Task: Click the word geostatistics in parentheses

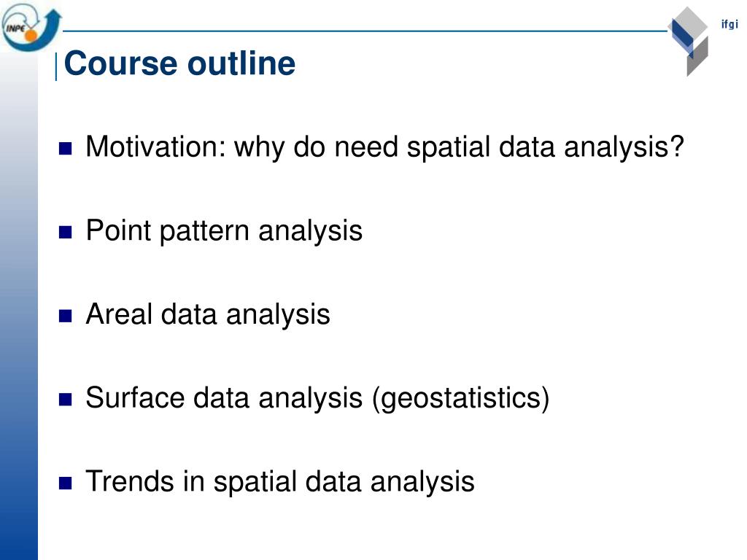Action: pos(461,399)
